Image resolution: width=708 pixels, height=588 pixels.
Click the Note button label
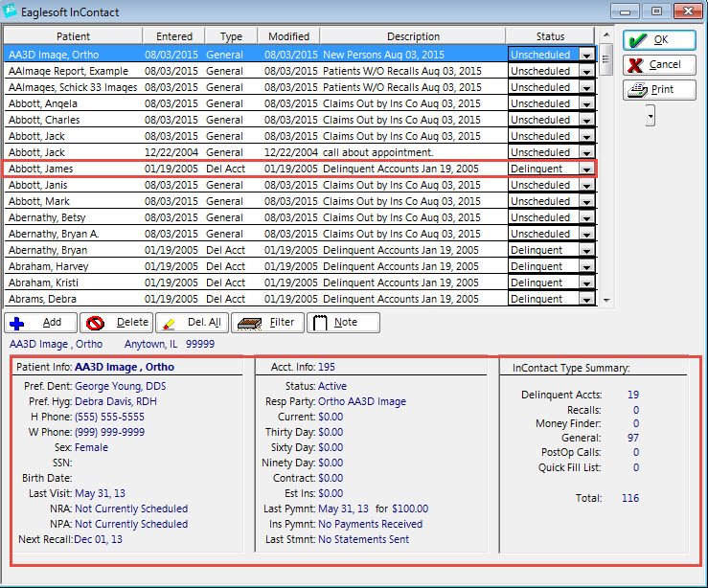point(346,322)
